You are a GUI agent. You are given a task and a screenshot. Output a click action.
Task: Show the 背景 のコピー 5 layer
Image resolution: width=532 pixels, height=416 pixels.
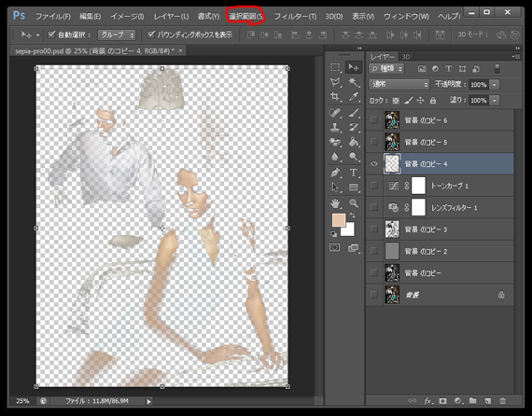(374, 142)
